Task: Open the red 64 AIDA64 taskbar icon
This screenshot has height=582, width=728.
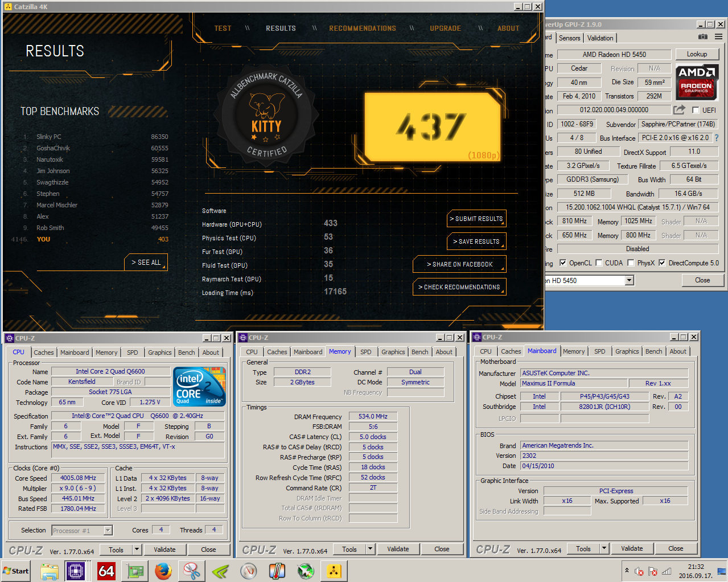Action: [106, 571]
